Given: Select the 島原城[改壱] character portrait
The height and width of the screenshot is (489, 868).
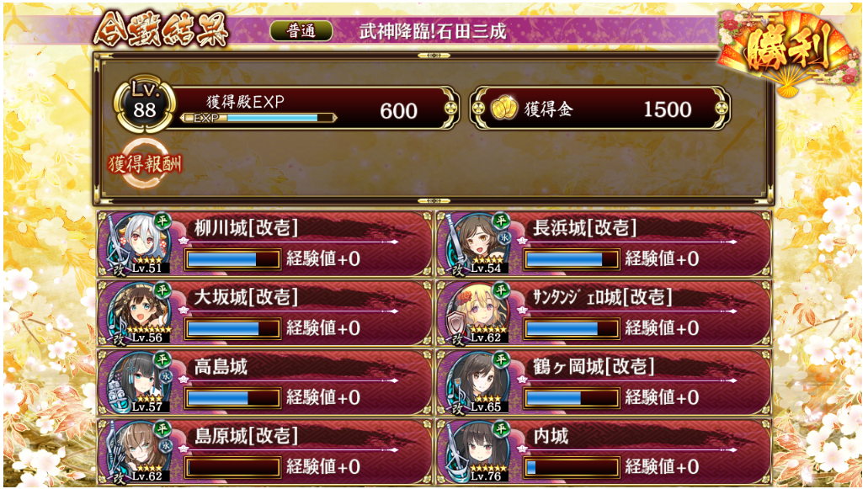Looking at the screenshot, I should pos(138,452).
